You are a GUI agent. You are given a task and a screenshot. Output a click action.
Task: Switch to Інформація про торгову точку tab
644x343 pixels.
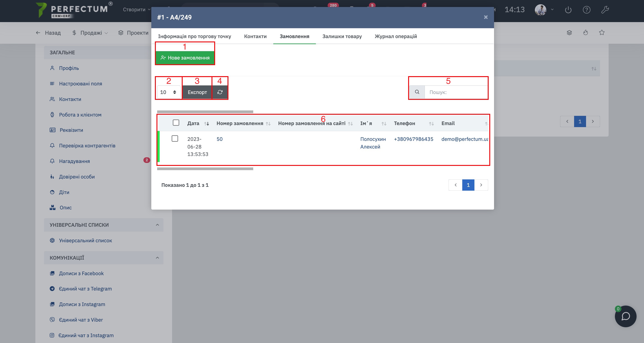pyautogui.click(x=195, y=36)
